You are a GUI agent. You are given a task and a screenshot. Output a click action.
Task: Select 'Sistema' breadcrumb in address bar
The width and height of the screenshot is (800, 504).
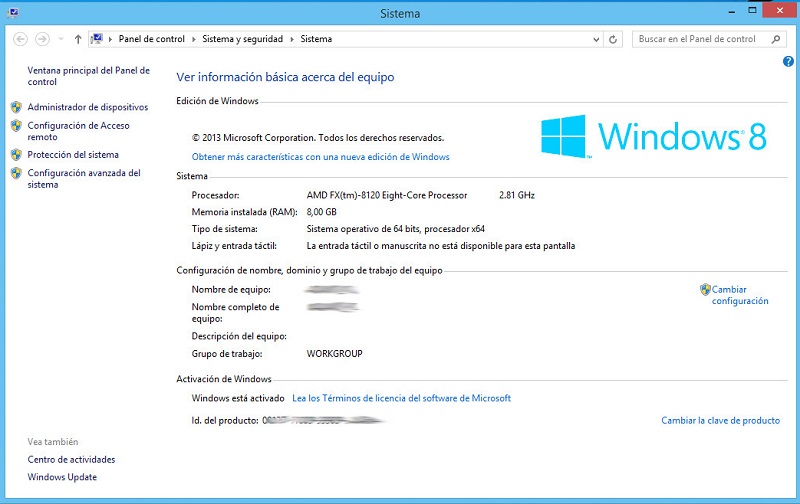tap(316, 39)
